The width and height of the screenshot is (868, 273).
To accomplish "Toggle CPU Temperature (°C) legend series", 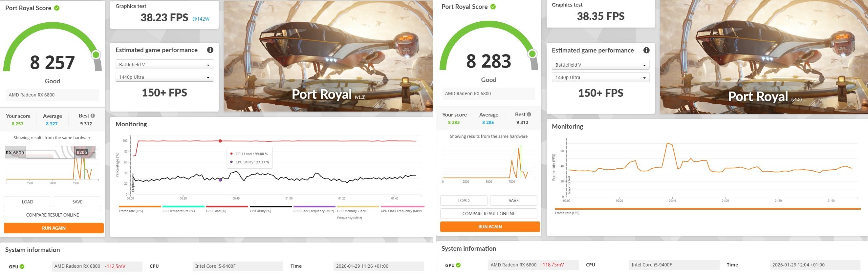I will click(183, 209).
